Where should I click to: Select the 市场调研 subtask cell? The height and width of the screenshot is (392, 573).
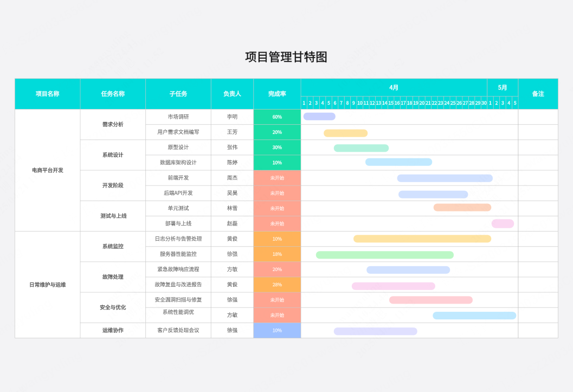(178, 117)
